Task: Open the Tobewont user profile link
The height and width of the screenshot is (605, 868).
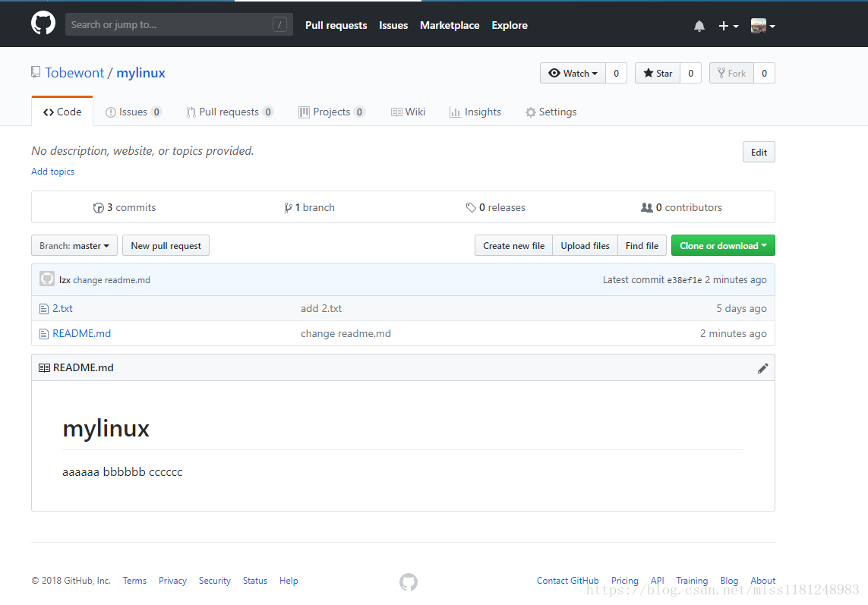Action: pyautogui.click(x=74, y=73)
